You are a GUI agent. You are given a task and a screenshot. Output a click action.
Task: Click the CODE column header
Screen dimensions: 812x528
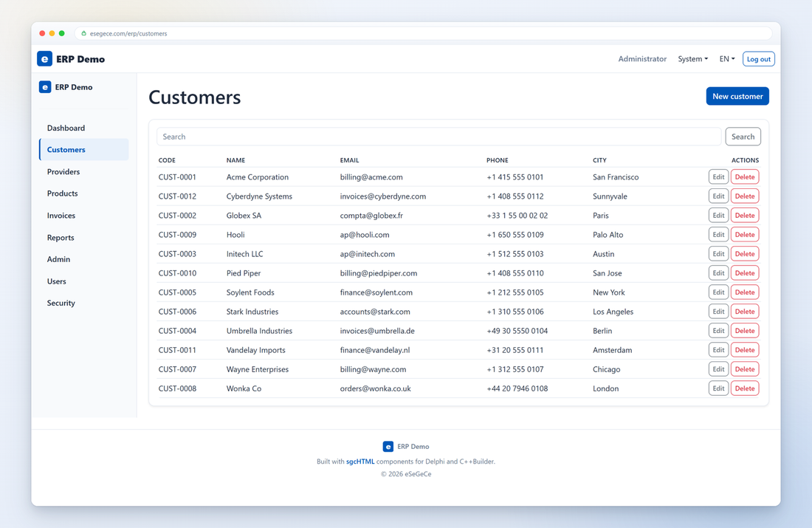click(x=167, y=160)
